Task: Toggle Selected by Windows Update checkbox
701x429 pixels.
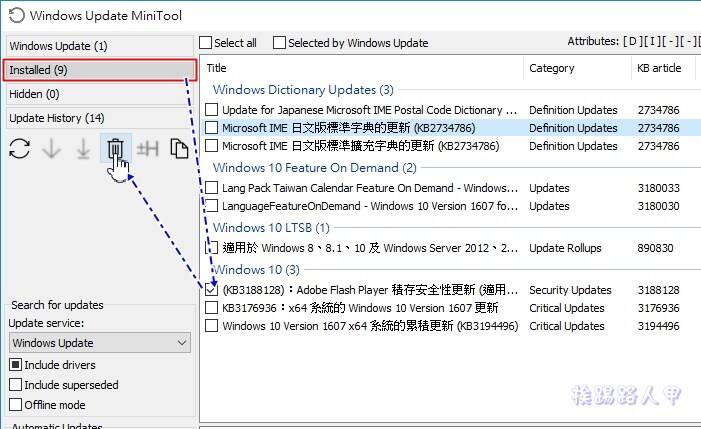Action: (x=279, y=43)
